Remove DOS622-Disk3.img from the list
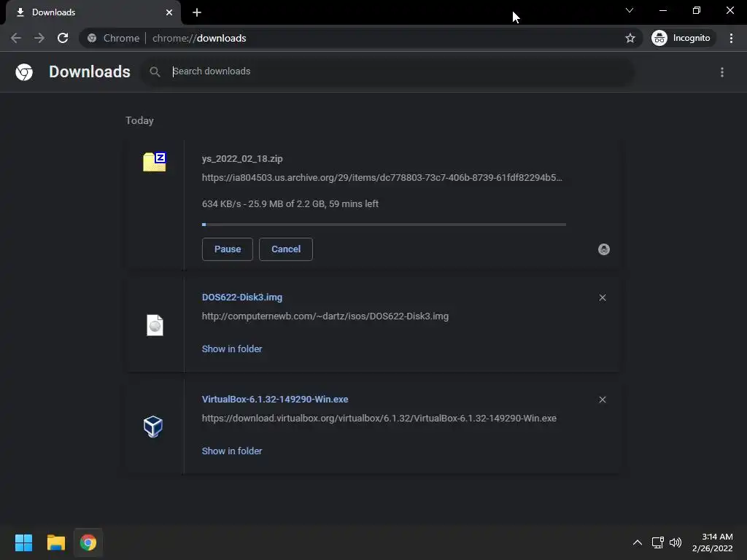The image size is (747, 560). click(x=603, y=297)
